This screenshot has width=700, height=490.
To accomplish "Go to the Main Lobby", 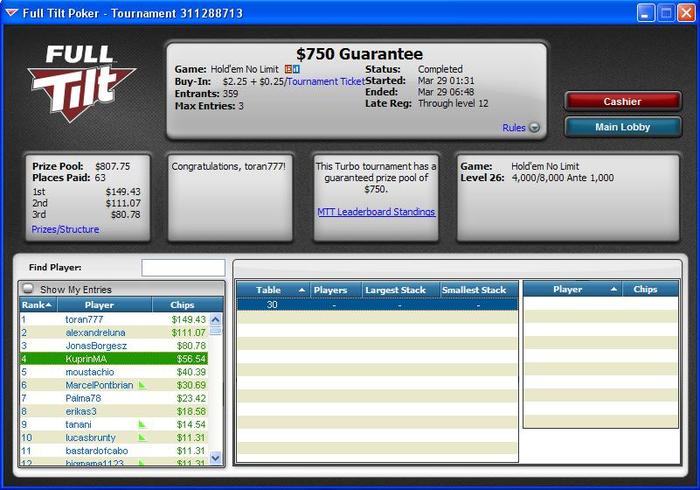I will tap(623, 127).
